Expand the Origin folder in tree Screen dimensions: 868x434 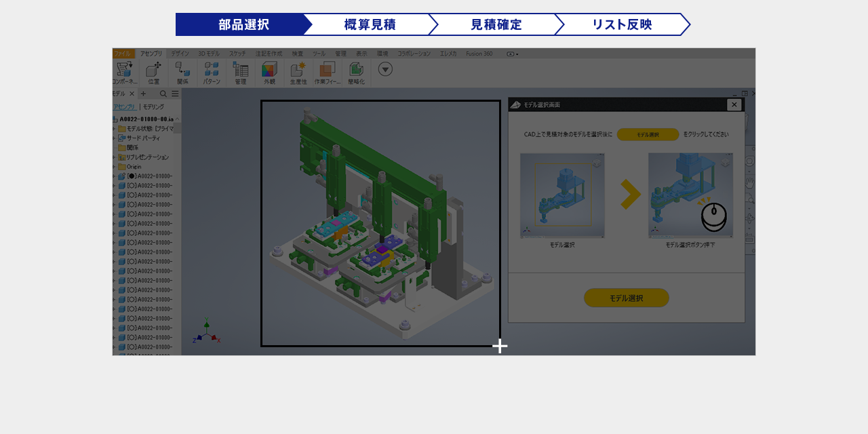coord(115,166)
